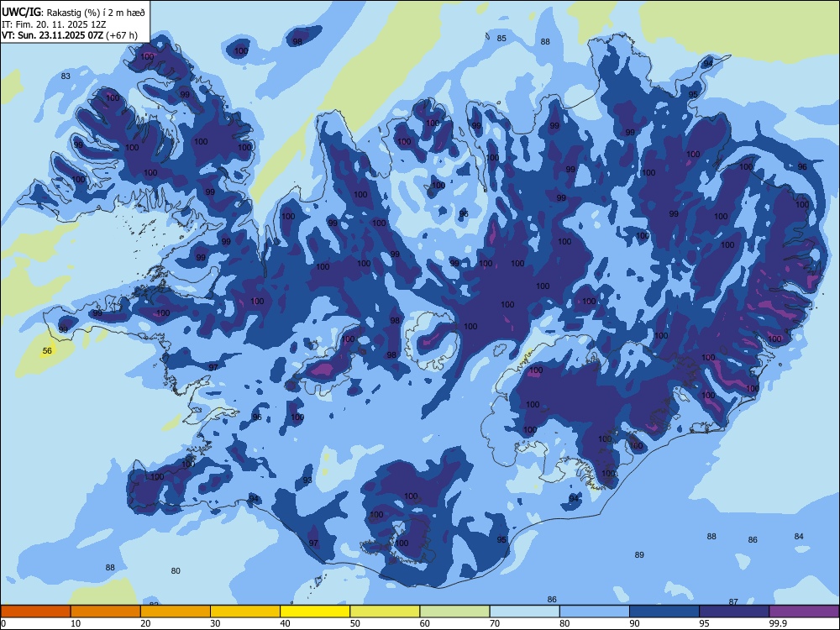
Task: Select the orange 10–20 legend color box
Action: 106,612
